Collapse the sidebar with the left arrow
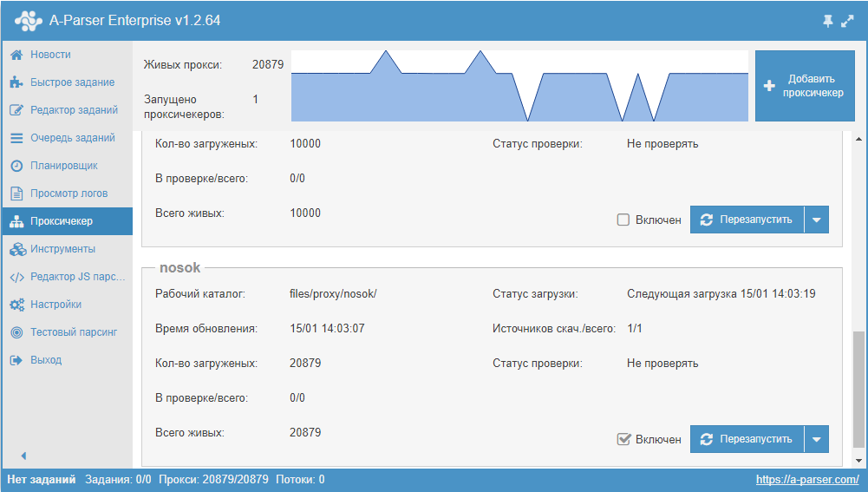Image resolution: width=868 pixels, height=492 pixels. tap(23, 456)
